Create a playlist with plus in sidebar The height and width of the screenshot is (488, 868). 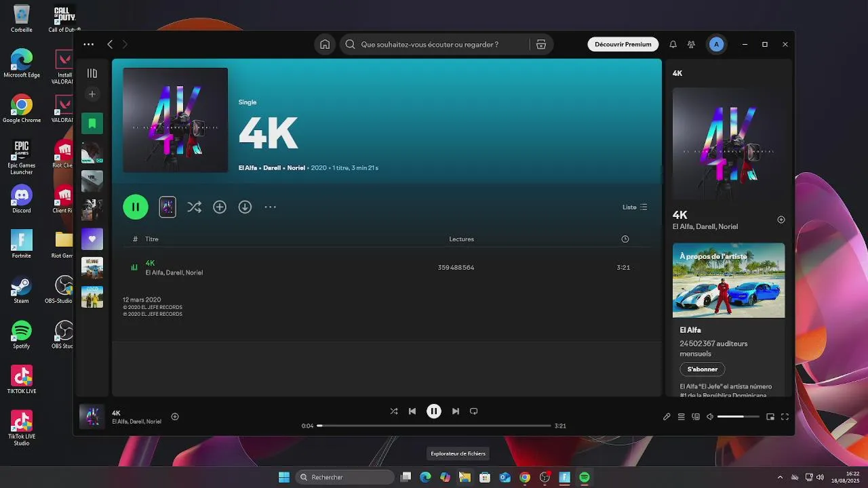pyautogui.click(x=92, y=94)
